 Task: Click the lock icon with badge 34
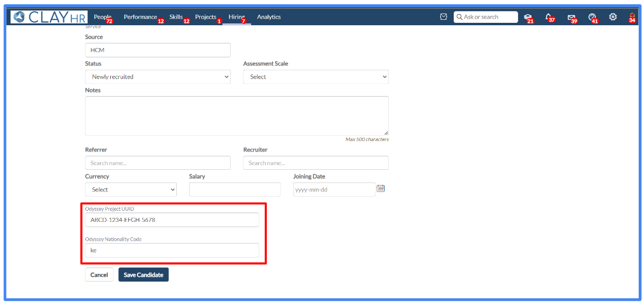pyautogui.click(x=632, y=17)
